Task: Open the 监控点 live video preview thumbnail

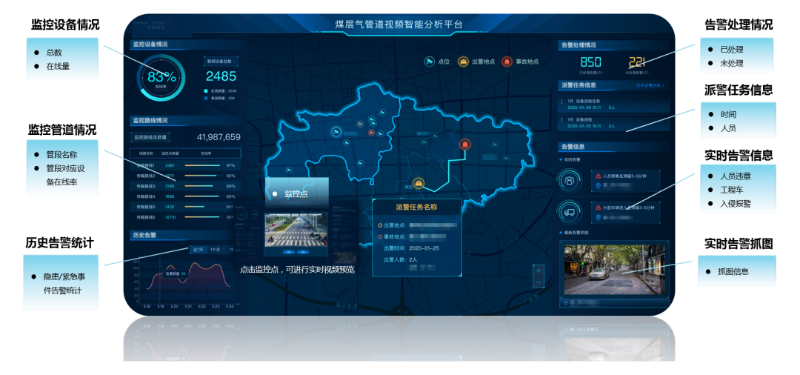Action: pos(295,230)
